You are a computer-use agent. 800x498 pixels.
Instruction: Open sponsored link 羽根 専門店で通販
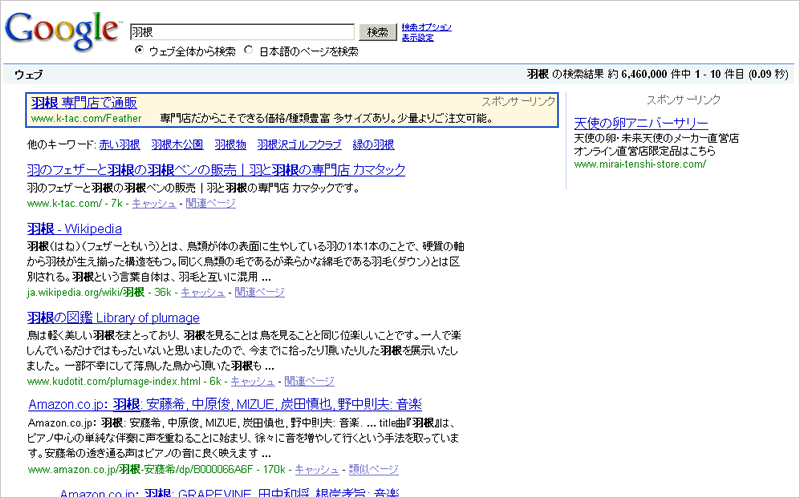[83, 103]
